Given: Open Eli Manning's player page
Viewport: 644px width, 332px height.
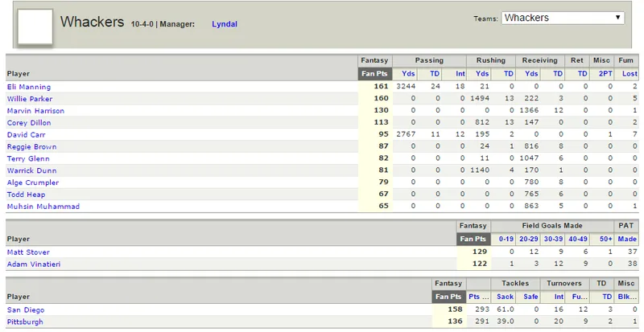Looking at the screenshot, I should [x=29, y=87].
